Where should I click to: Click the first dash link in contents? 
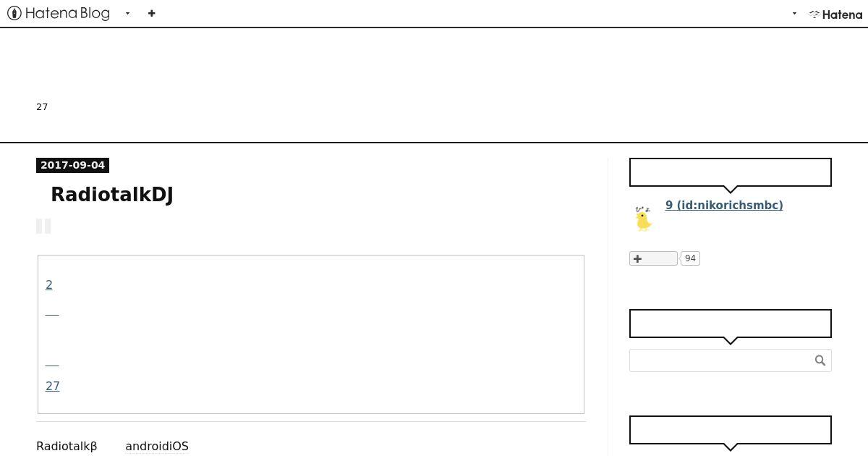coord(52,313)
